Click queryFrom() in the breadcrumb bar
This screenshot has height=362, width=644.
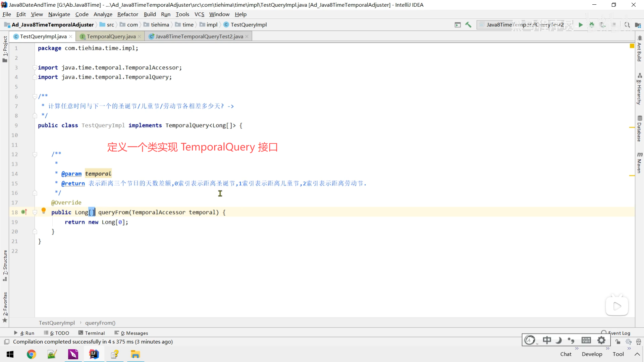(x=100, y=323)
